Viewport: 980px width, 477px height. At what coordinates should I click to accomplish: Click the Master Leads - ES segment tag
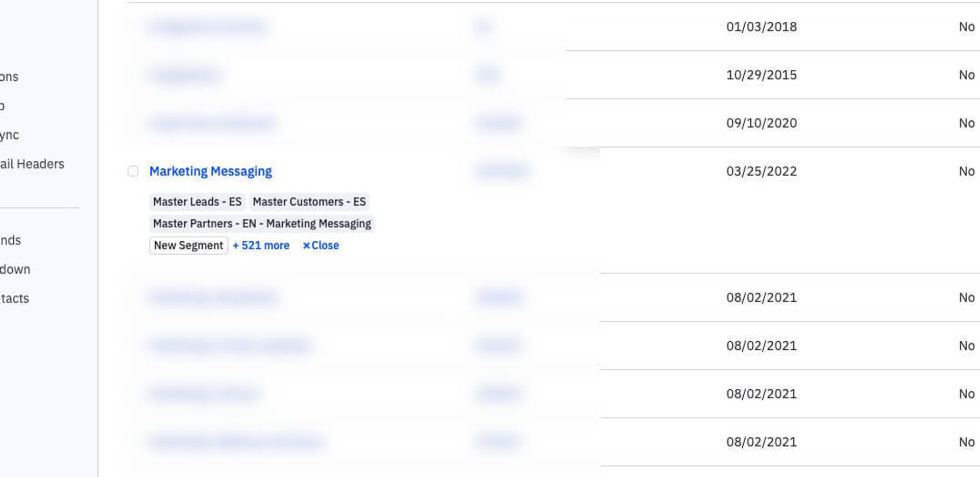[197, 202]
